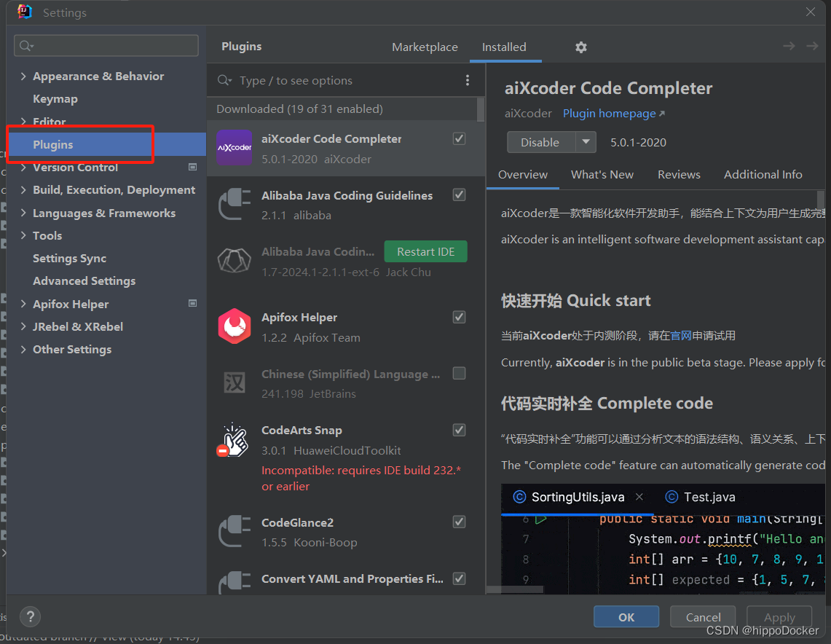Click the CodeArts Snap plugin icon
Viewport: 831px width, 644px height.
[233, 440]
